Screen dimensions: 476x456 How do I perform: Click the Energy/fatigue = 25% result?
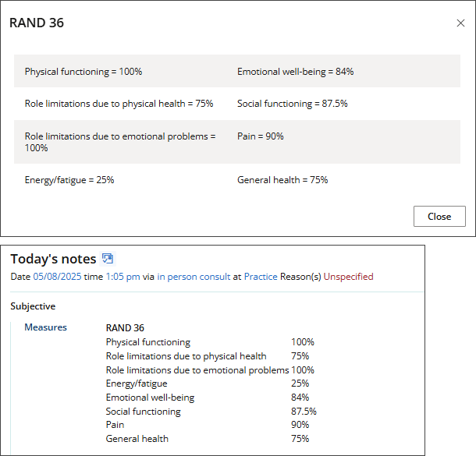[x=69, y=180]
